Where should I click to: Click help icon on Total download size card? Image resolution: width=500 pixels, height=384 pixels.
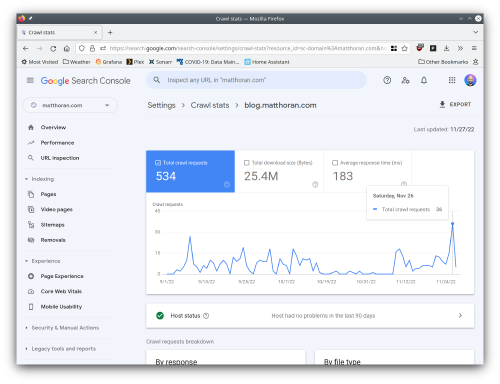[x=315, y=184]
